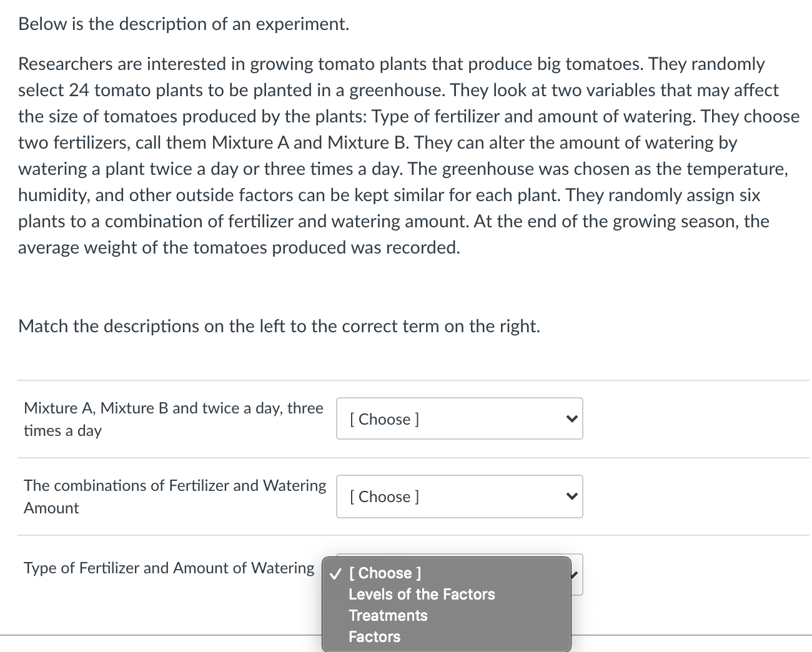
Task: Click the label 'Type of Fertilizer and Amount of Watering'
Action: click(x=169, y=568)
